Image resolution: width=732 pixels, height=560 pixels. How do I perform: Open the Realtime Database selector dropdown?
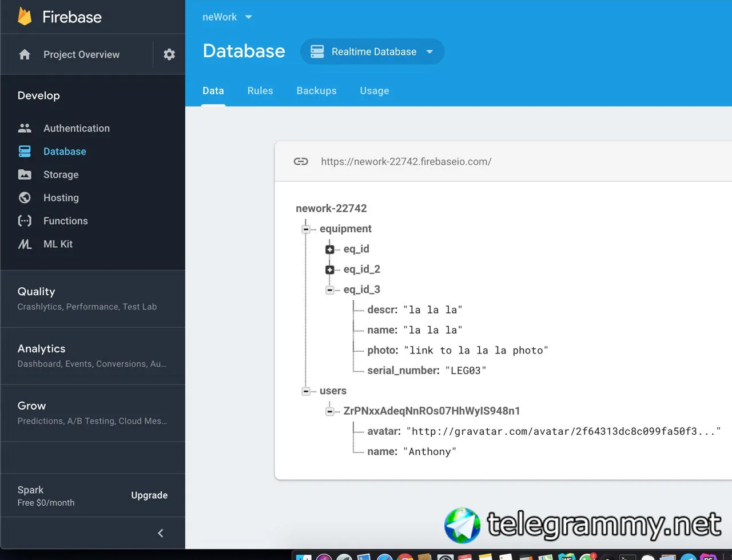pos(372,51)
